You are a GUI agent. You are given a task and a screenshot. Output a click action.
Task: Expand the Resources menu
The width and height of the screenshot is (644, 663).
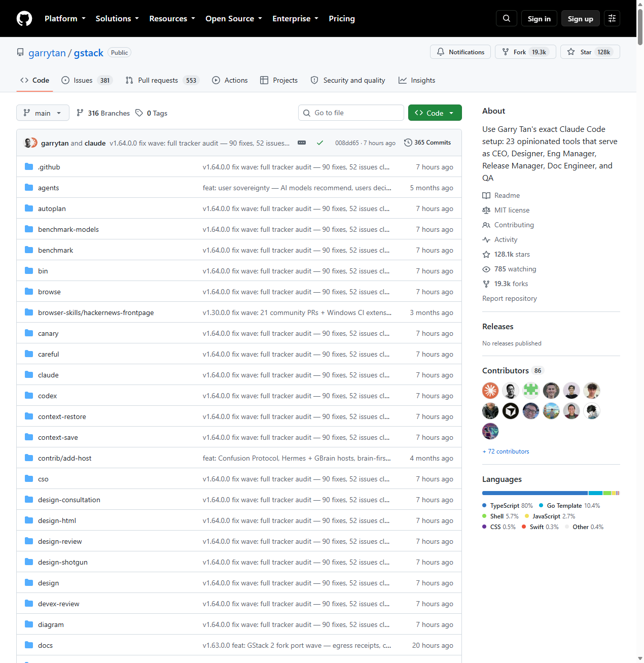[x=172, y=18]
